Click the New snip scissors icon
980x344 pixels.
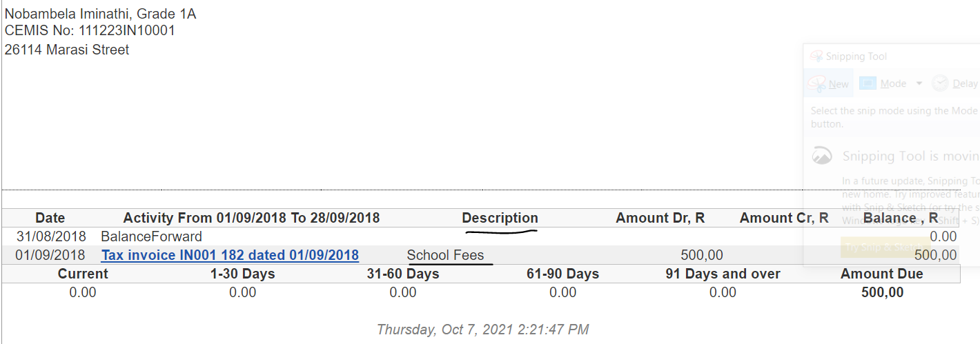click(x=818, y=83)
